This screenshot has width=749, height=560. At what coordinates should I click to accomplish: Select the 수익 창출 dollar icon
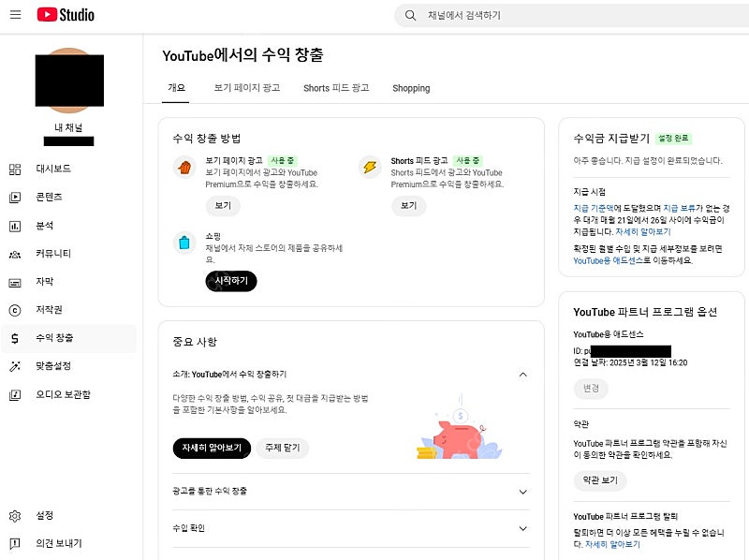click(x=15, y=339)
